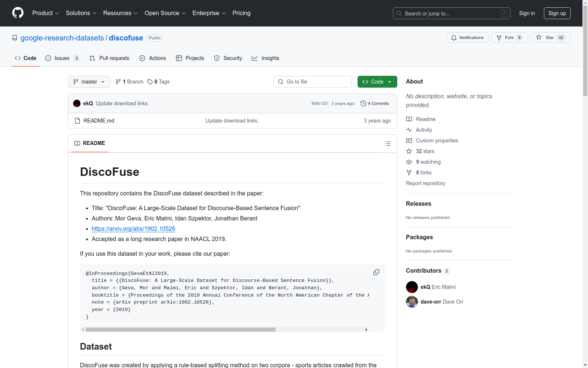This screenshot has height=368, width=588.
Task: Click the Custom properties icon
Action: (x=409, y=141)
